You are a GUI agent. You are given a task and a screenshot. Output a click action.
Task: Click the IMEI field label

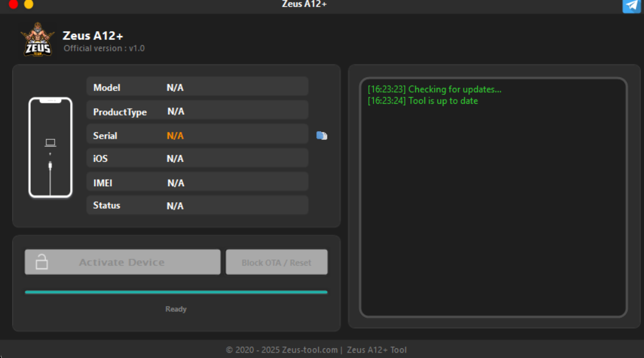click(103, 183)
